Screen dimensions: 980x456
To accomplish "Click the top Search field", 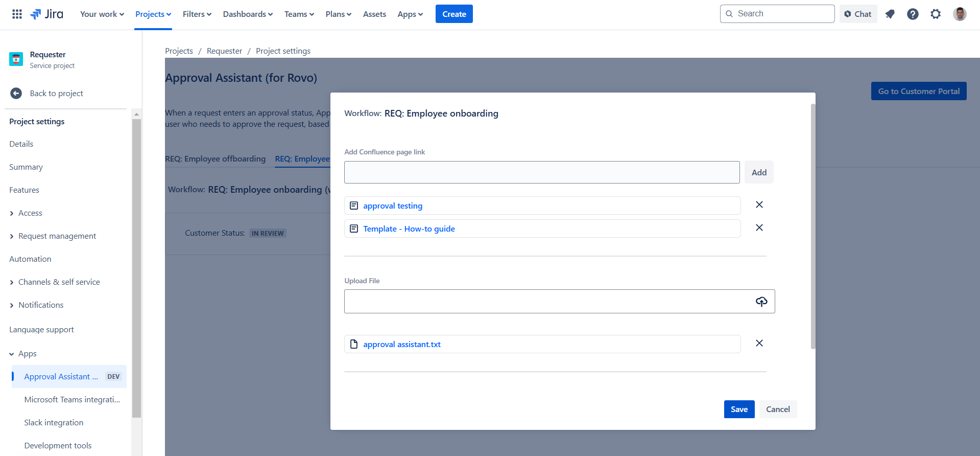I will (x=777, y=14).
